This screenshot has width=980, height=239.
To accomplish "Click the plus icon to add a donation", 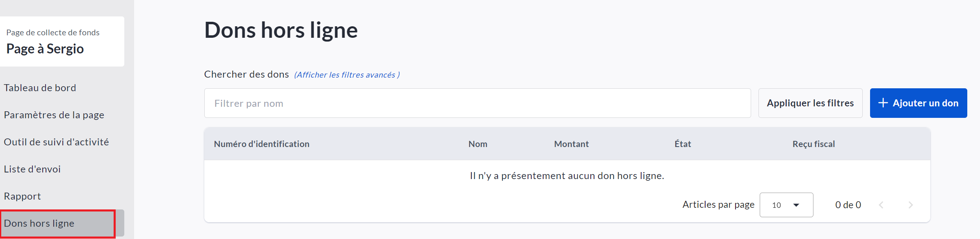I will coord(883,103).
